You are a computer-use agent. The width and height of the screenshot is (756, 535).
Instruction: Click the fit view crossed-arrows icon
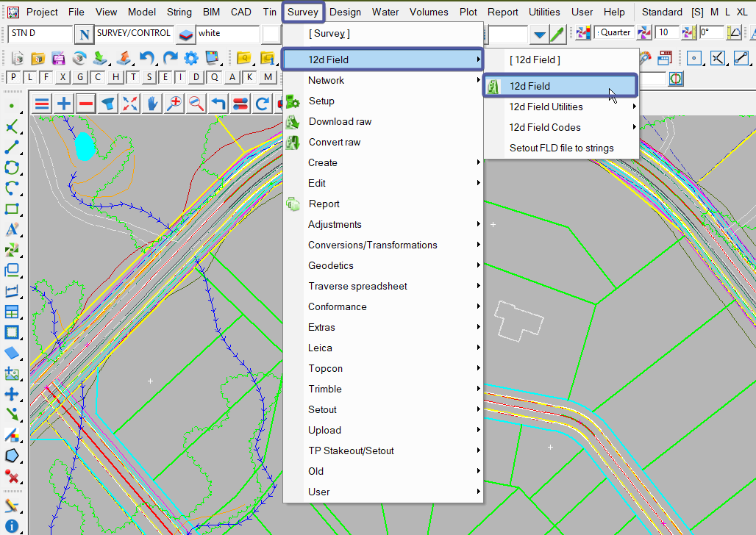click(x=130, y=104)
